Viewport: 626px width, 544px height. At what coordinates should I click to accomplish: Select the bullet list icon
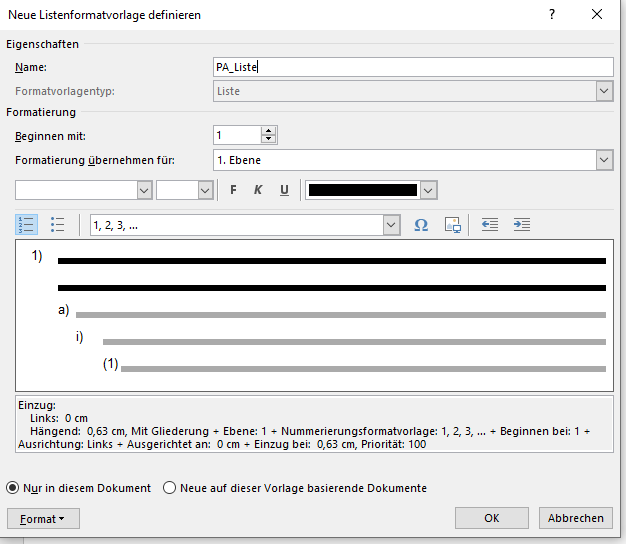click(58, 225)
